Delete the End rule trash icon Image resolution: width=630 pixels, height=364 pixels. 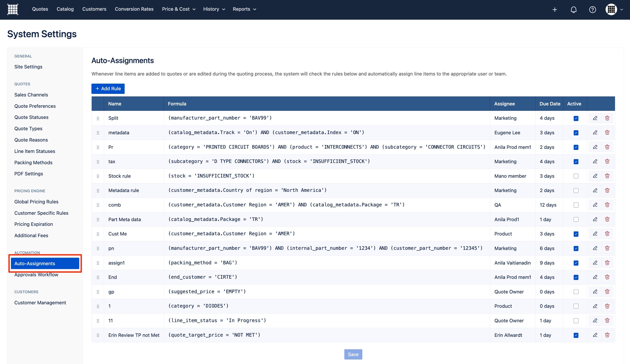pyautogui.click(x=607, y=277)
